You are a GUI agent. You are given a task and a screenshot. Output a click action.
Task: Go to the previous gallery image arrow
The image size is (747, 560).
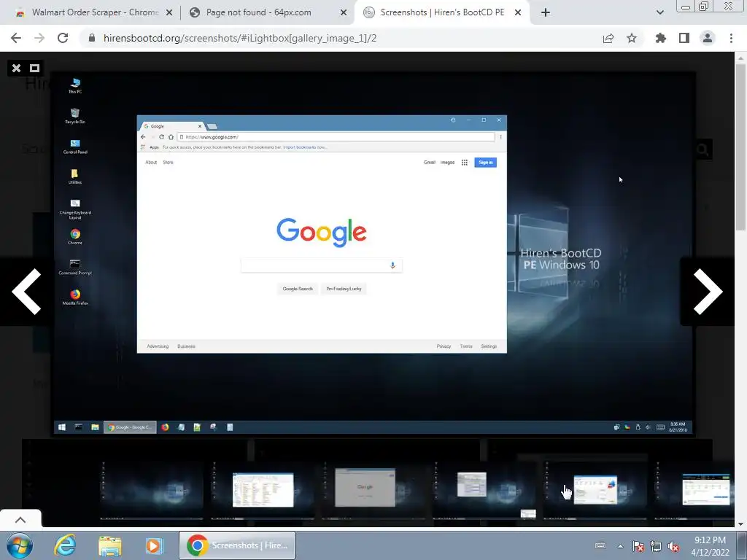point(26,292)
